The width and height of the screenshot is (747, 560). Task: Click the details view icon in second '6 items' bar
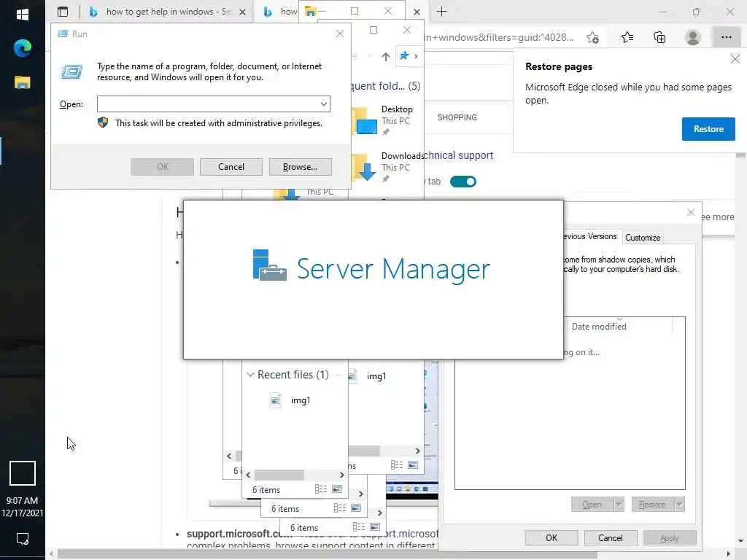(x=340, y=508)
